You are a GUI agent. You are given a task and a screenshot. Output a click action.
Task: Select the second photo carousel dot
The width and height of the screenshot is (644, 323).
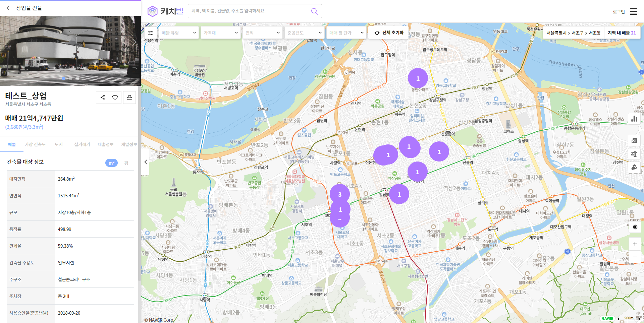click(71, 78)
